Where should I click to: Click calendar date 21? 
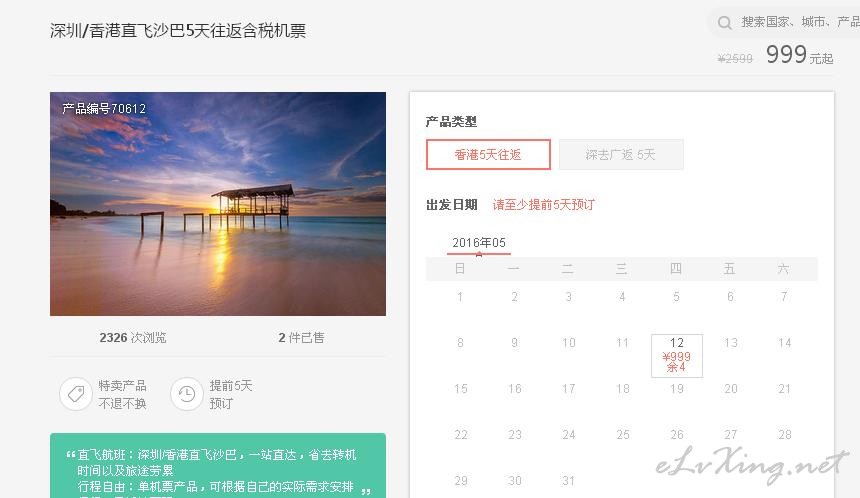click(x=784, y=389)
